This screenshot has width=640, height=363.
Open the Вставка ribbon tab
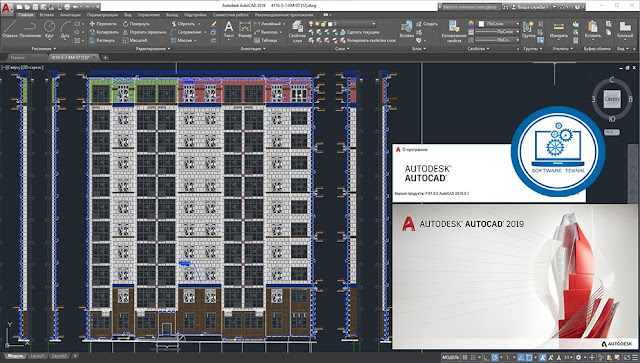pyautogui.click(x=47, y=15)
